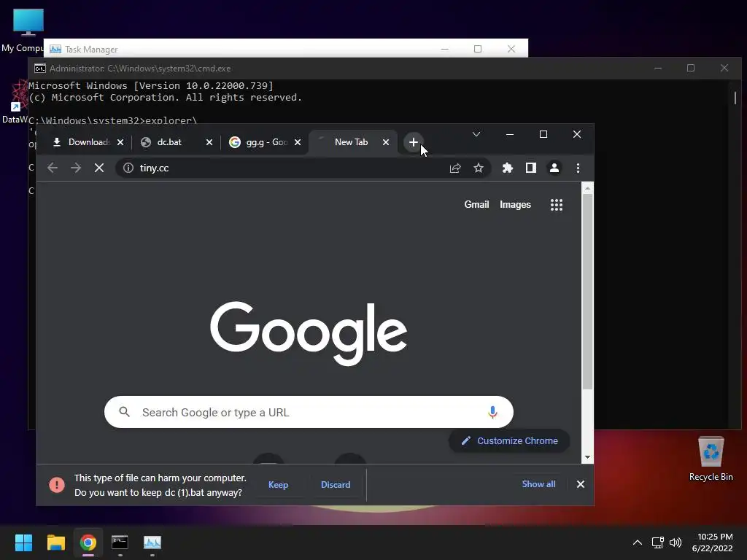Open Command Prompt from taskbar

coord(120,542)
